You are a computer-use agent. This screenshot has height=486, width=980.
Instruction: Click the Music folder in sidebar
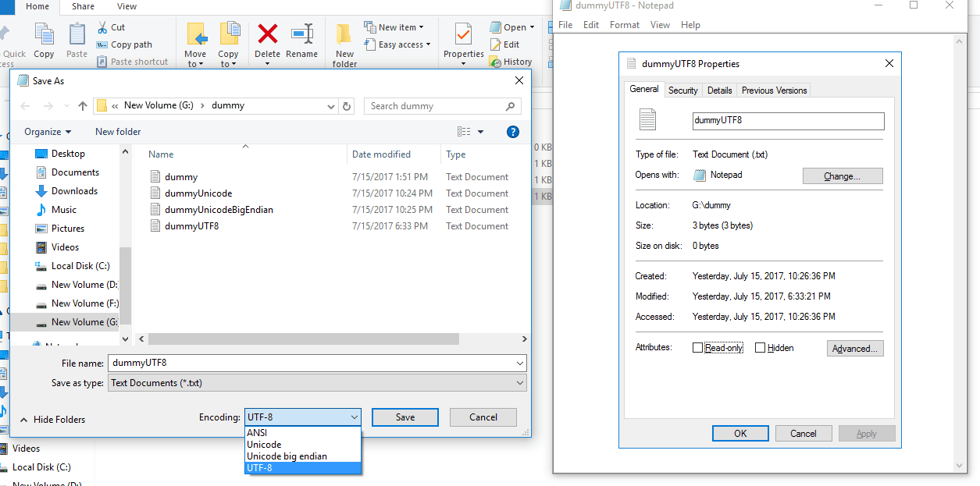coord(64,210)
